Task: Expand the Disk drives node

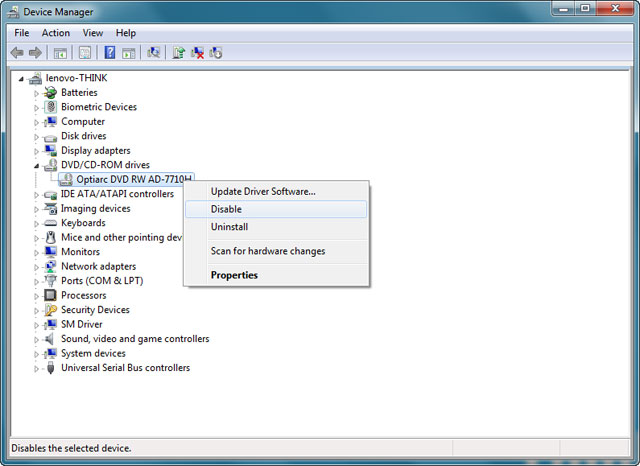Action: (x=36, y=137)
